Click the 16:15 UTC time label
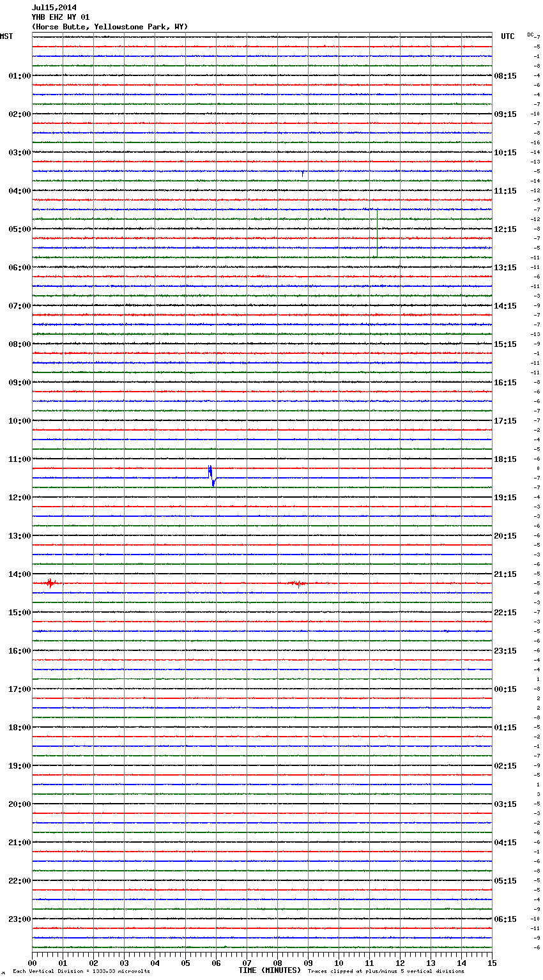Screen dimensions: 543x980 (505, 383)
